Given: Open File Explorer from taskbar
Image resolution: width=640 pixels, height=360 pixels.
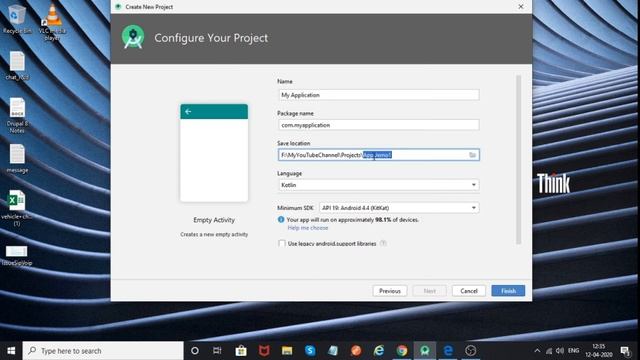Looking at the screenshot, I should click(287, 351).
